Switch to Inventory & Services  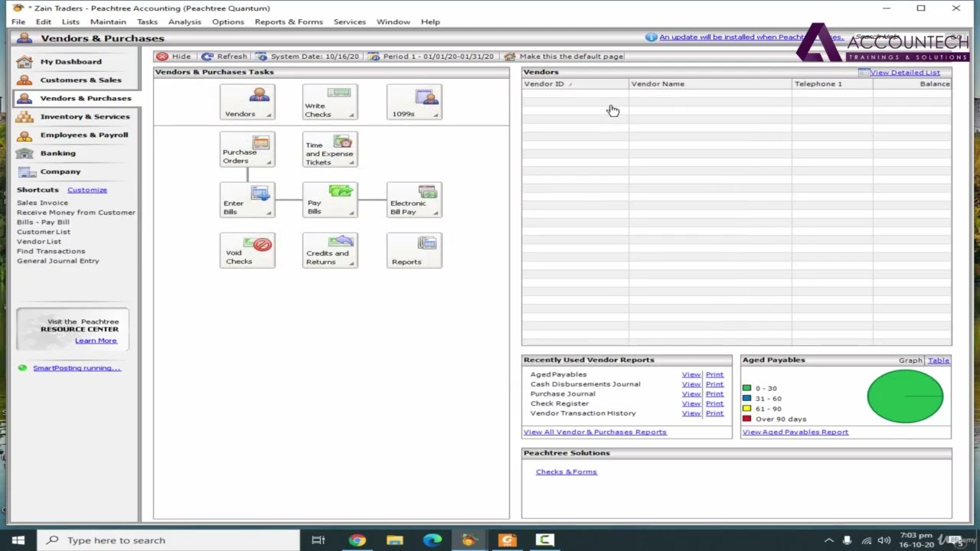84,116
